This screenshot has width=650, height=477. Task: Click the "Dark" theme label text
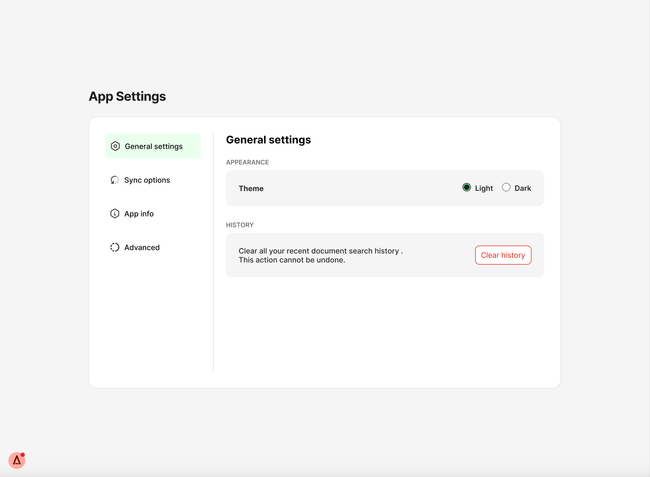[x=523, y=188]
